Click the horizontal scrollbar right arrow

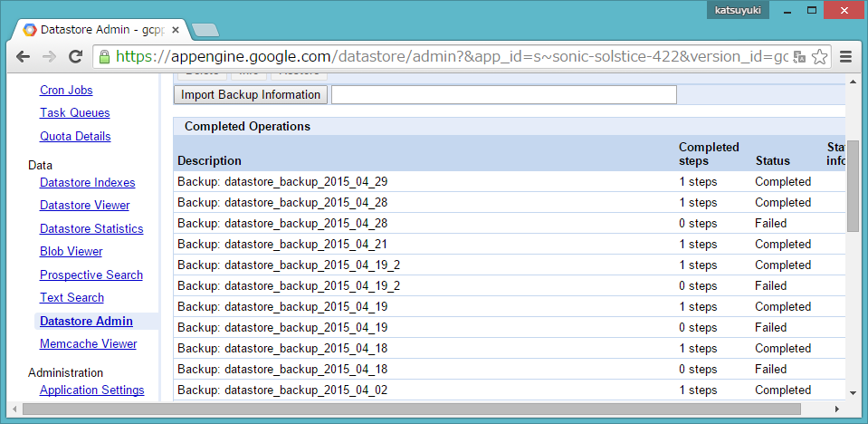tap(839, 410)
